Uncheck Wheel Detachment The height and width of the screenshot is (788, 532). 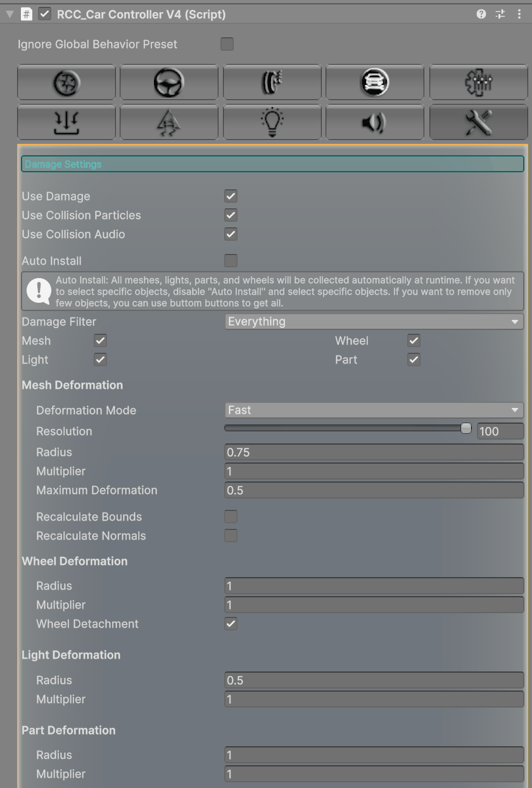click(231, 624)
